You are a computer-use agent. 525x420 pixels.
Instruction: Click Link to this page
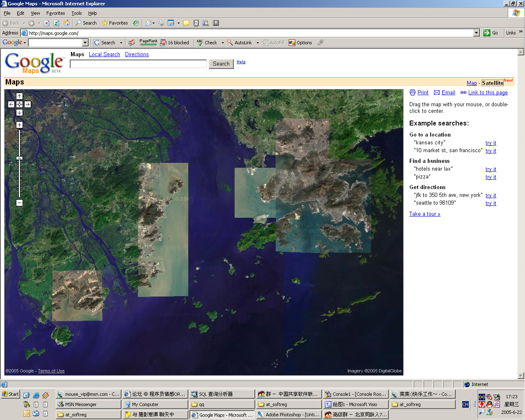(488, 93)
